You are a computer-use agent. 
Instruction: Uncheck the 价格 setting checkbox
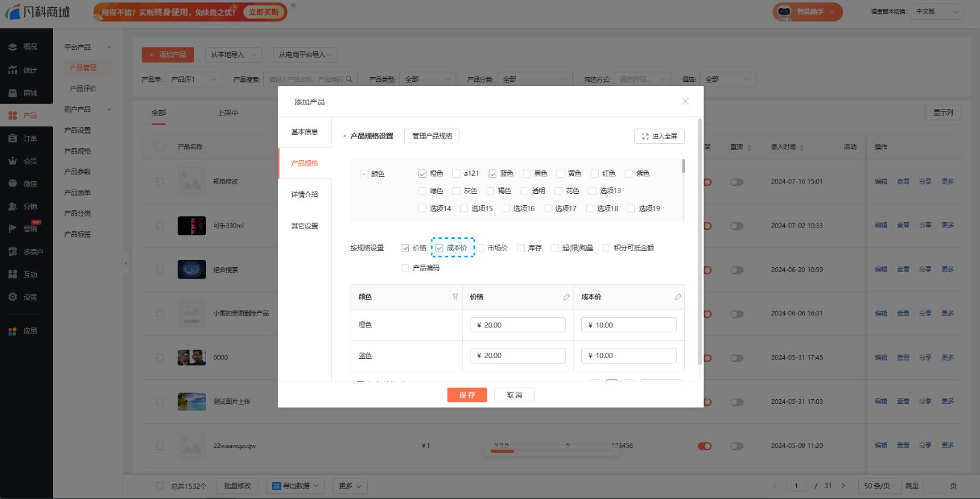pyautogui.click(x=405, y=248)
